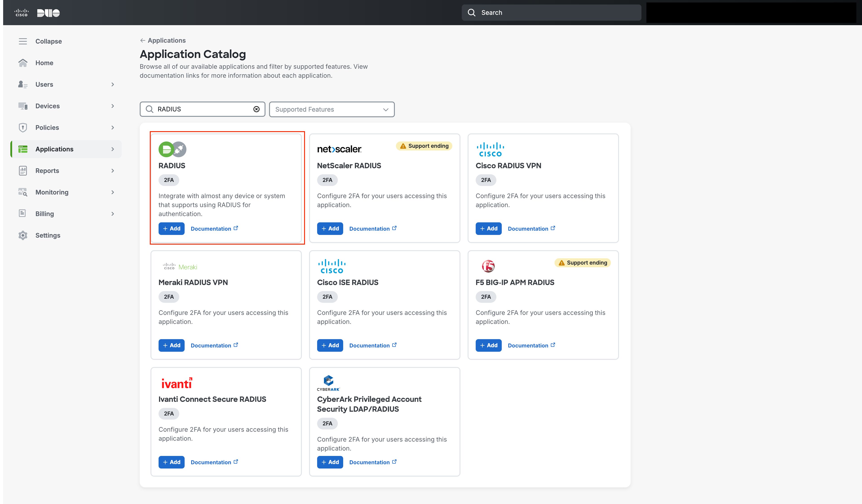Open Documentation for F5 BIG-IP APM RADIUS
Image resolution: width=862 pixels, height=504 pixels.
532,345
